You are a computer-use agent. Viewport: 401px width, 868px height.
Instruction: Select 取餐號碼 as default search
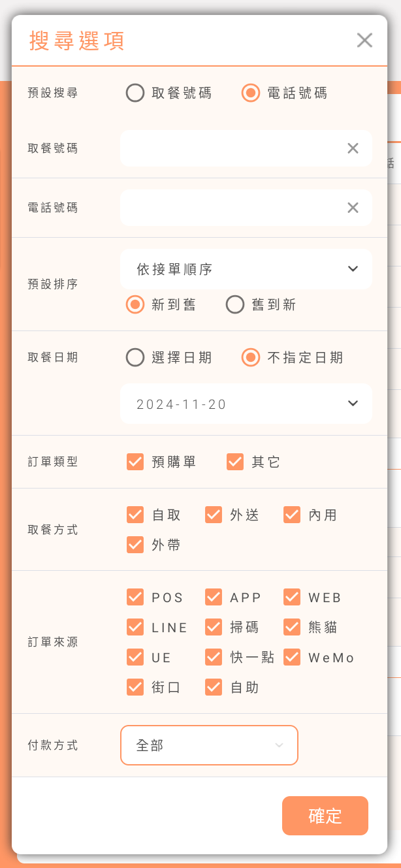coord(135,93)
